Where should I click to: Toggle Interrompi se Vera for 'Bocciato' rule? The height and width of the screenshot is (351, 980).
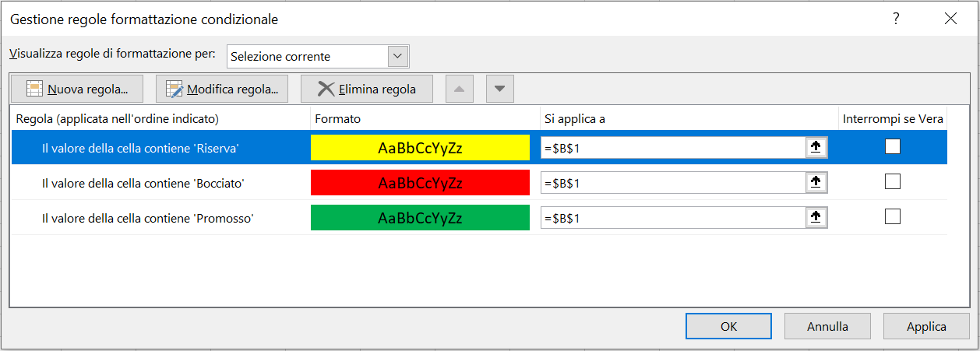(893, 181)
